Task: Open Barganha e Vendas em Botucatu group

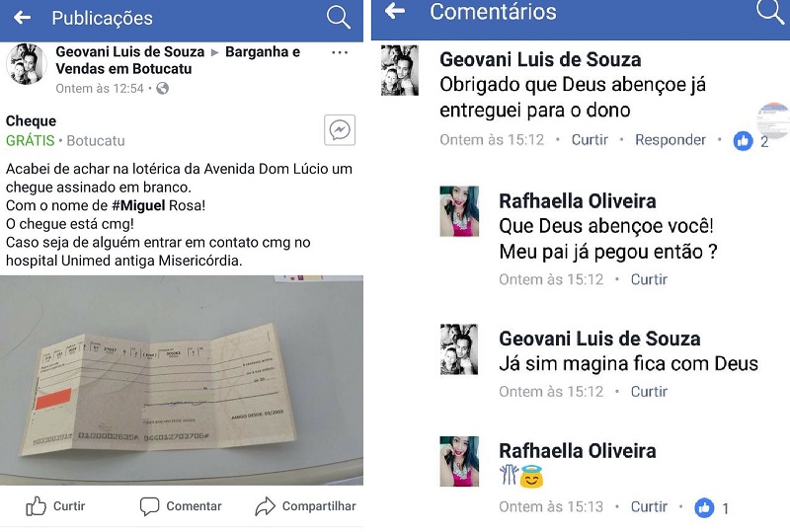Action: (x=178, y=60)
